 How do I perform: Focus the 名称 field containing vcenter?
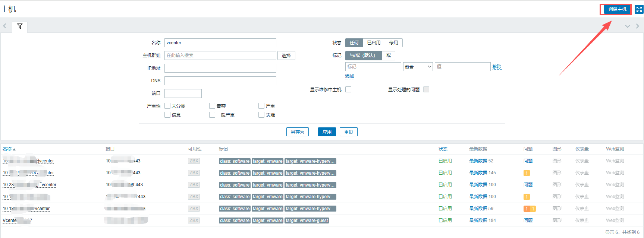pos(220,43)
